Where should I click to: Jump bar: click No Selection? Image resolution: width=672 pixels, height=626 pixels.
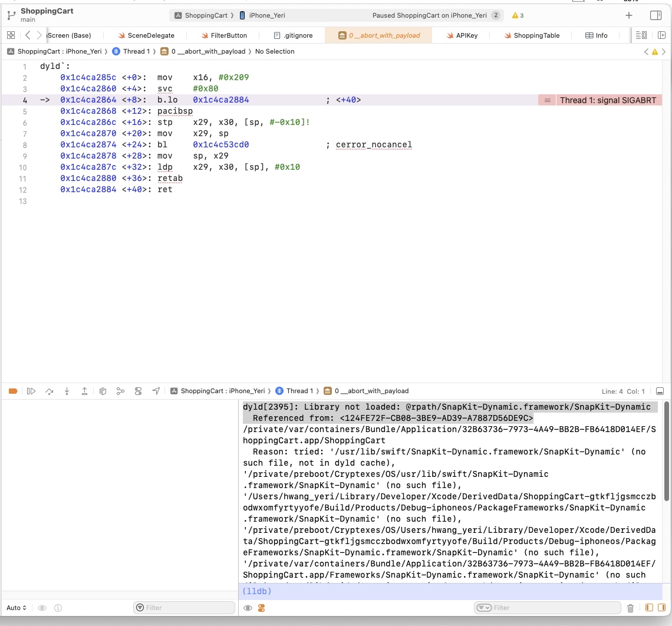(x=275, y=51)
